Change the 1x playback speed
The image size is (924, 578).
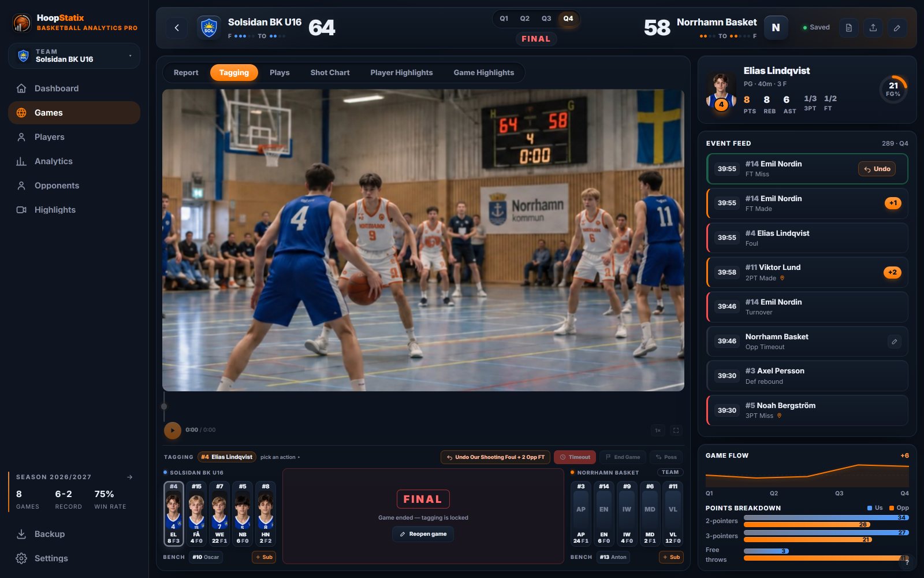pyautogui.click(x=658, y=430)
